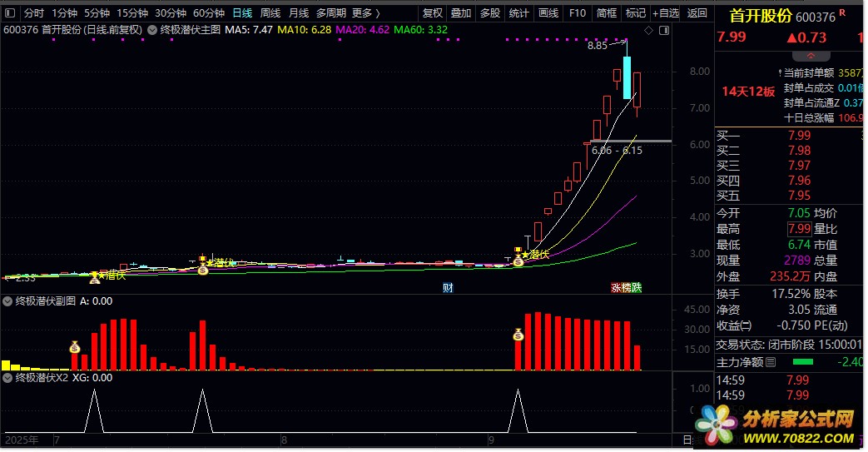Select the 1分钟 period
The image size is (868, 452).
(x=65, y=12)
